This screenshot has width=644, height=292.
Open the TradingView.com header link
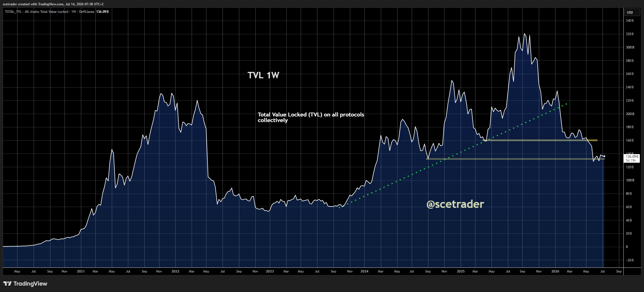pyautogui.click(x=51, y=4)
